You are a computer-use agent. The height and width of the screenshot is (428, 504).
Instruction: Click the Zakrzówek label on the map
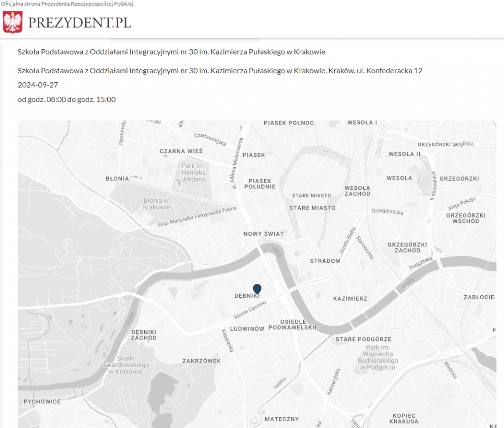coord(201,361)
